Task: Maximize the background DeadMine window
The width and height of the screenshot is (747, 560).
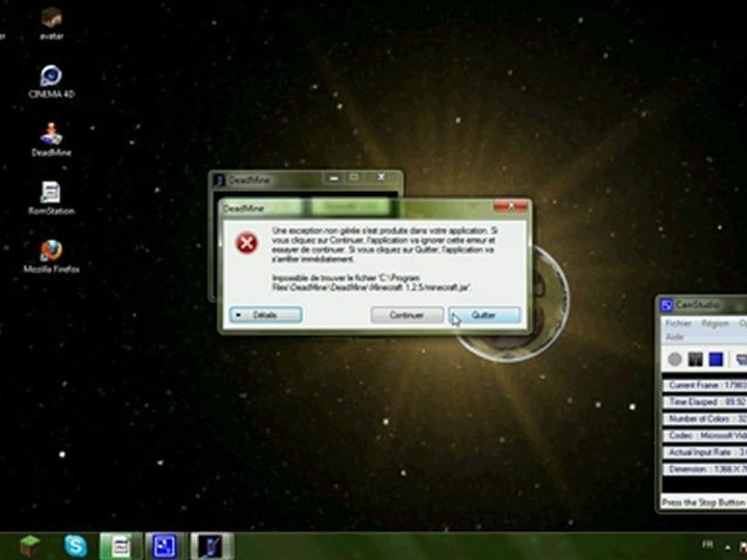Action: tap(354, 177)
